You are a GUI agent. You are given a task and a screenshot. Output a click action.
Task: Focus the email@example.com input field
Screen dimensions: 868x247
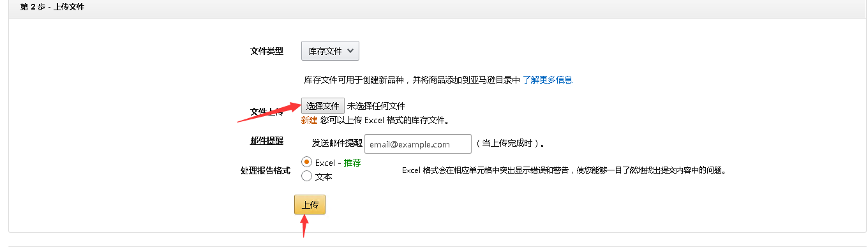coord(418,144)
